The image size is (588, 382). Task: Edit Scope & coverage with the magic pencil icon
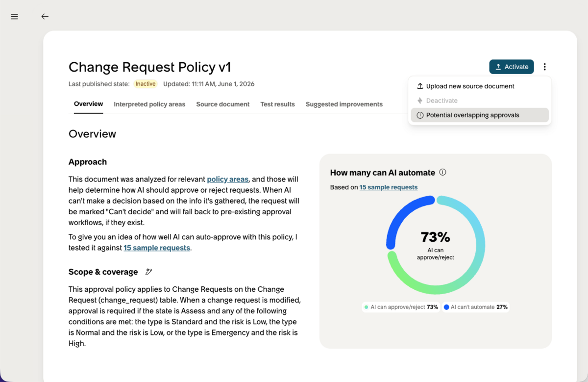(x=149, y=272)
